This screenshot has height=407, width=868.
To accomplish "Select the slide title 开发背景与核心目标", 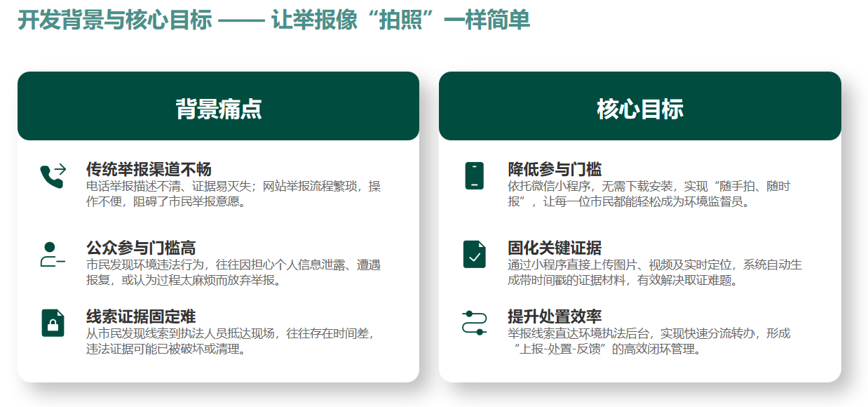I will point(114,20).
